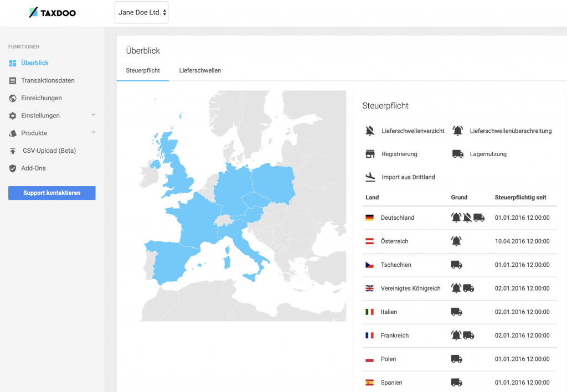The height and width of the screenshot is (392, 567).
Task: Click the Grund column header
Action: pos(459,198)
